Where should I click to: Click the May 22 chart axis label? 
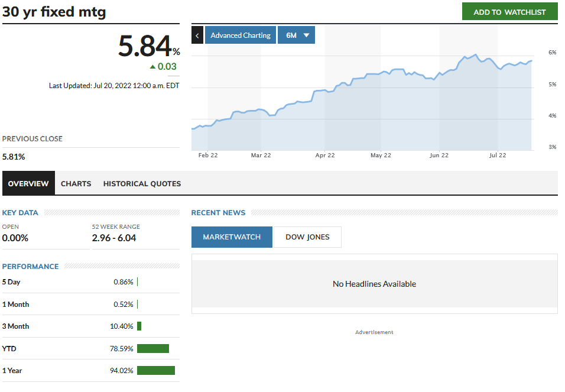[381, 155]
